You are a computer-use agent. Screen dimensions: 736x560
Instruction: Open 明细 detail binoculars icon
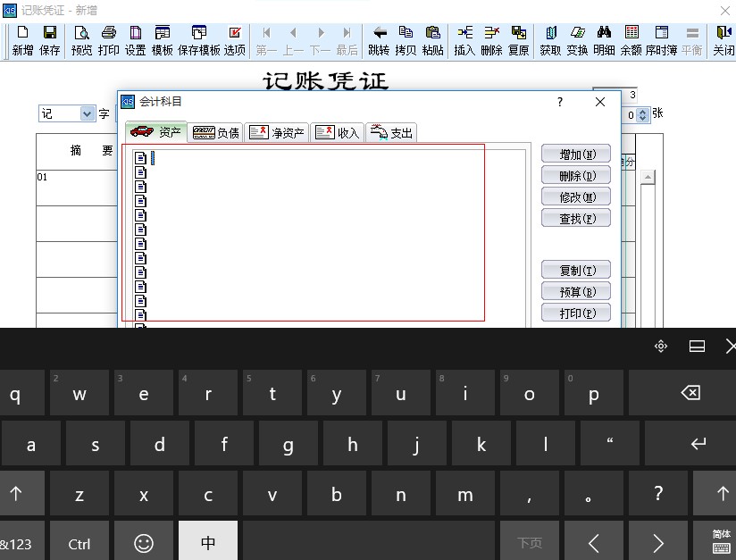click(604, 40)
